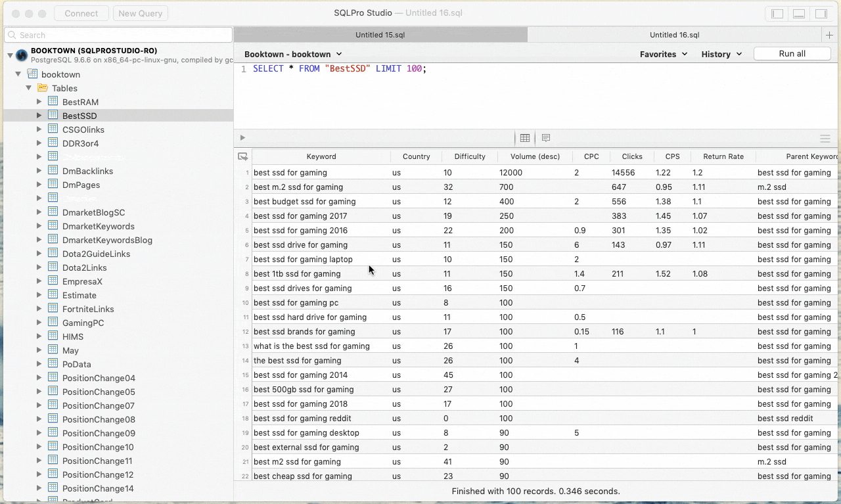Switch to the Untitled 16.sql tab
Image resolution: width=841 pixels, height=504 pixels.
(x=674, y=34)
